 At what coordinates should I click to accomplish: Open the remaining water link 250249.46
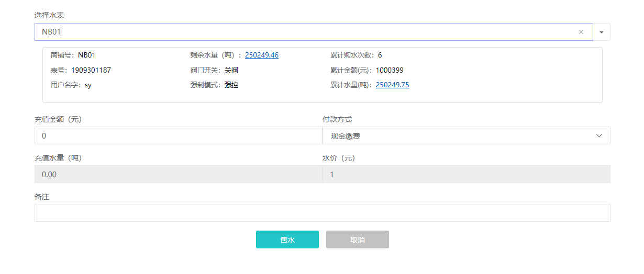(x=261, y=55)
